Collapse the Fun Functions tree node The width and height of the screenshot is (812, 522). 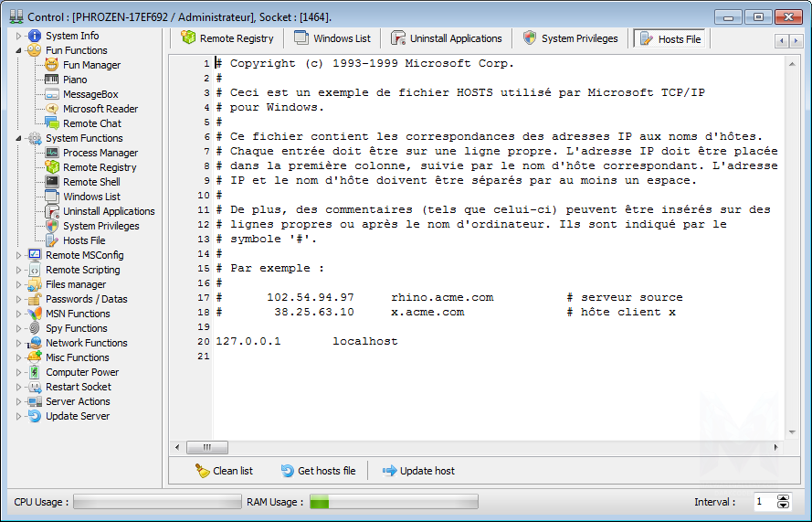[x=18, y=50]
